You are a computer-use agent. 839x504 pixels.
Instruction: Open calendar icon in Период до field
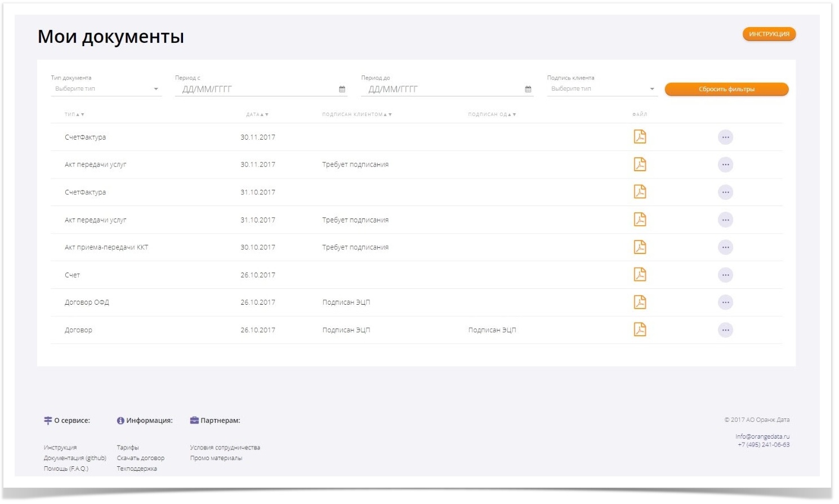pyautogui.click(x=528, y=89)
